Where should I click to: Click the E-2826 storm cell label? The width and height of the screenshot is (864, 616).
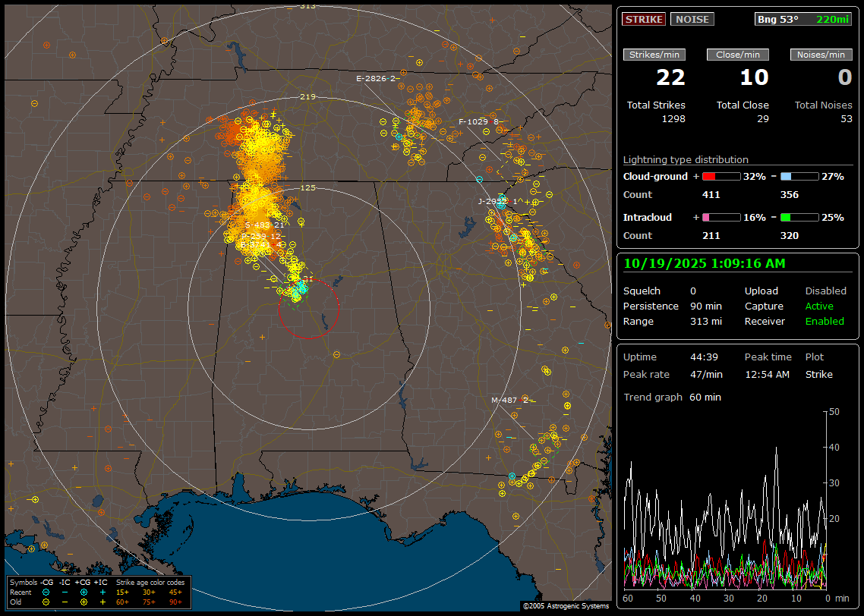[x=377, y=79]
